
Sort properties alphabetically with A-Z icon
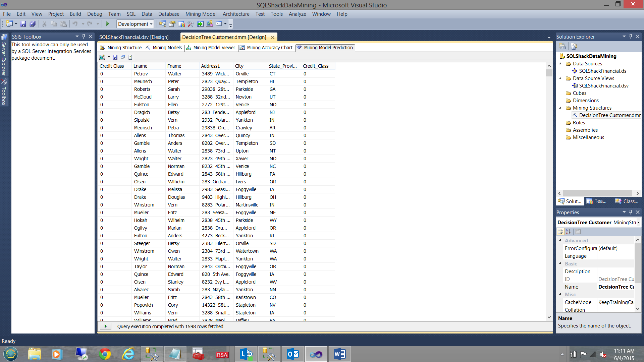568,232
